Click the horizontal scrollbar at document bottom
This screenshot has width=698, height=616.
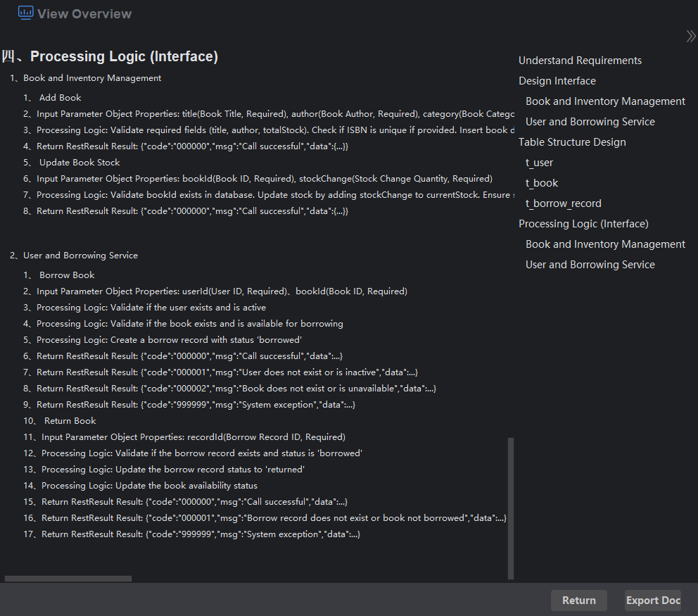tap(68, 579)
